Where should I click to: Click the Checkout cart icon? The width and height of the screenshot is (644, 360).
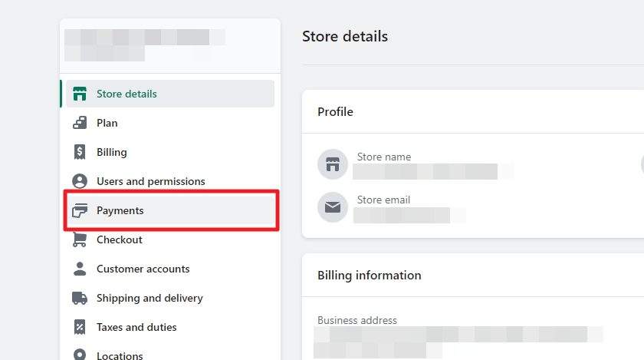(80, 239)
